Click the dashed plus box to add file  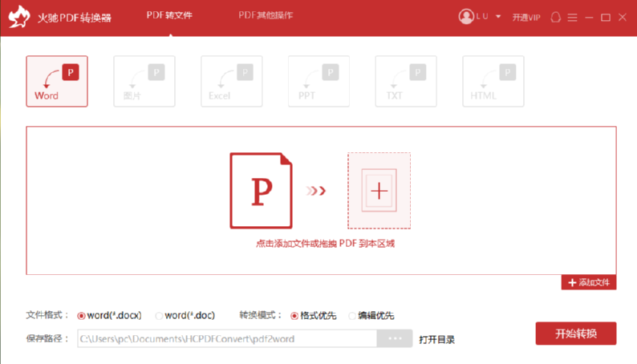click(379, 191)
